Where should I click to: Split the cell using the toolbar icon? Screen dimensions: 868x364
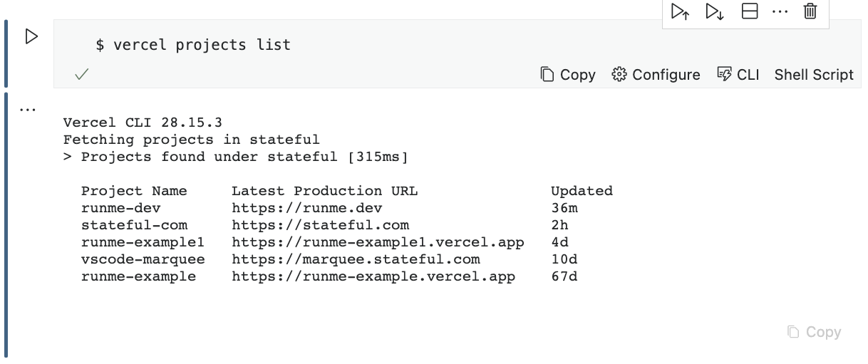749,12
